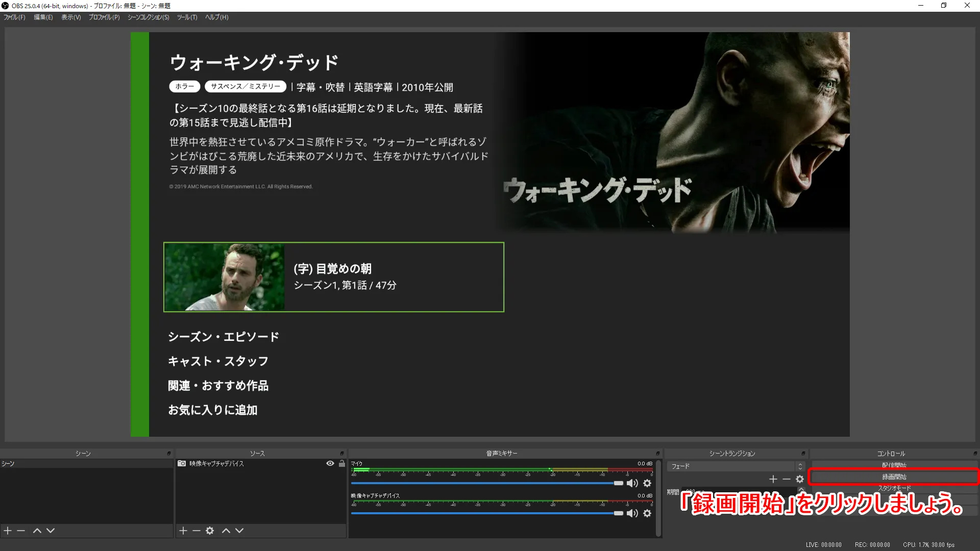Undock the シーン panel
The image size is (980, 551).
[x=169, y=453]
